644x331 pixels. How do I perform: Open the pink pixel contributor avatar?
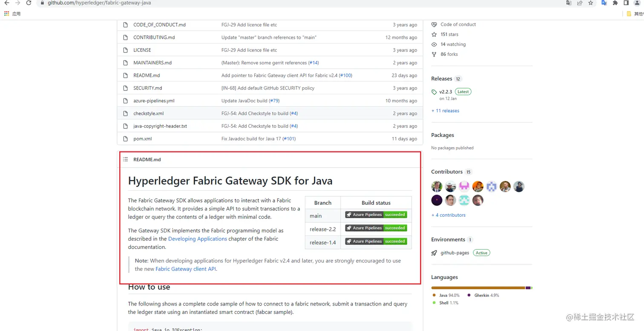click(x=464, y=186)
